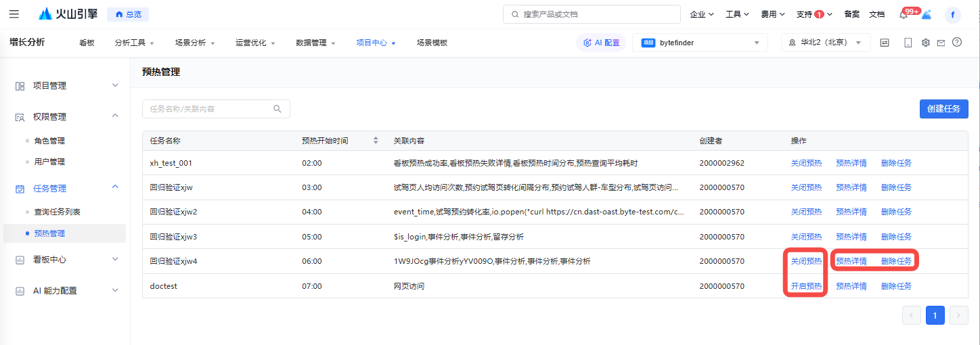Click the switch/transfer icon in toolbar
This screenshot has width=980, height=345.
click(885, 43)
